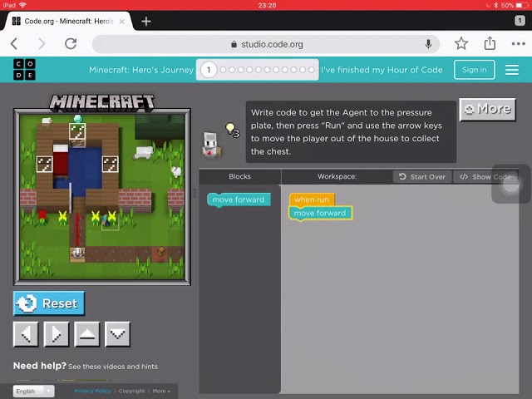Click the left arrow movement button
532x399 pixels.
point(26,334)
